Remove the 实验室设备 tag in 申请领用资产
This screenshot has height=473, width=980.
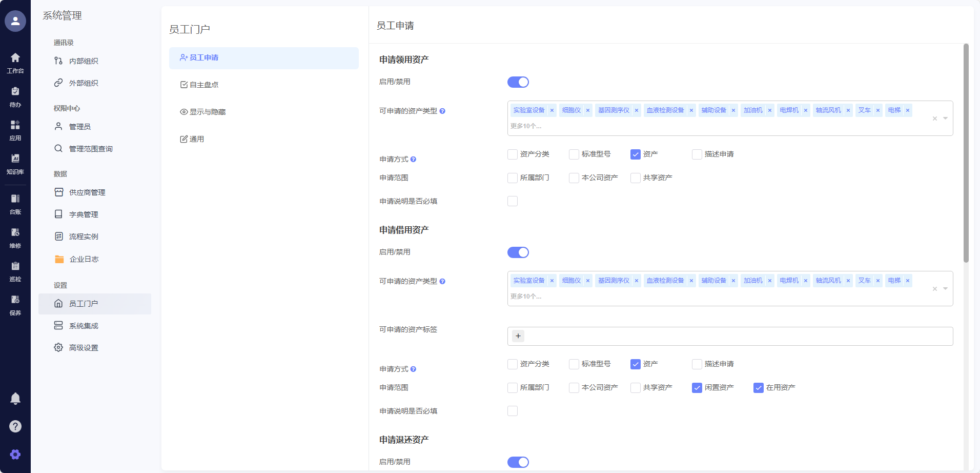pos(552,110)
